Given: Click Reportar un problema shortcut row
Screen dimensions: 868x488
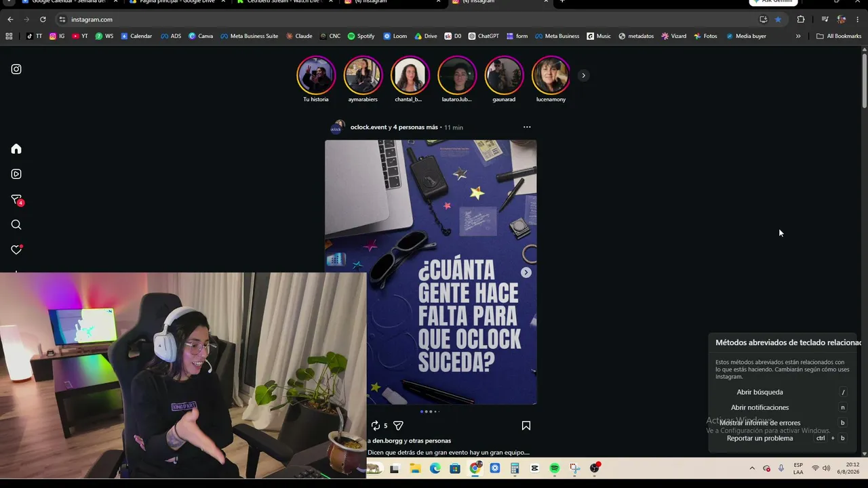Looking at the screenshot, I should (783, 439).
